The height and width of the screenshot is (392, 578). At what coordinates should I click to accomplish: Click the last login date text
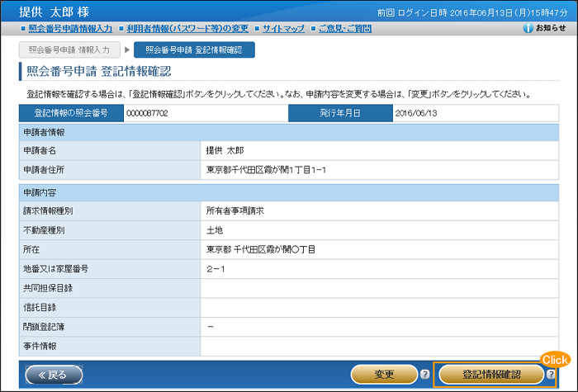472,13
